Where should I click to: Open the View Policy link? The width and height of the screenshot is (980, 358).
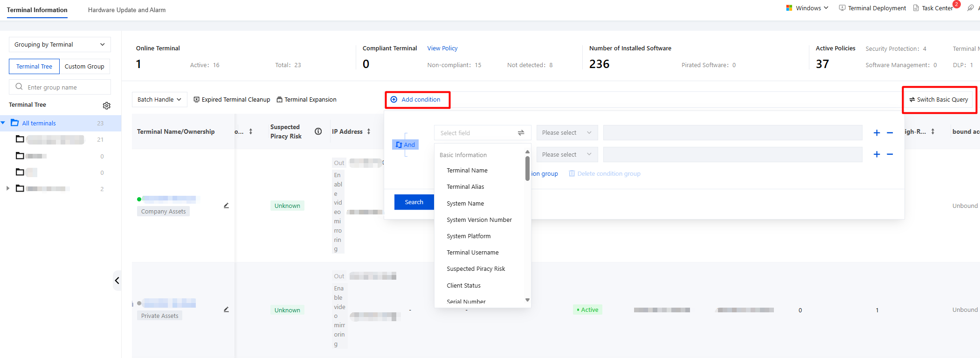tap(442, 48)
